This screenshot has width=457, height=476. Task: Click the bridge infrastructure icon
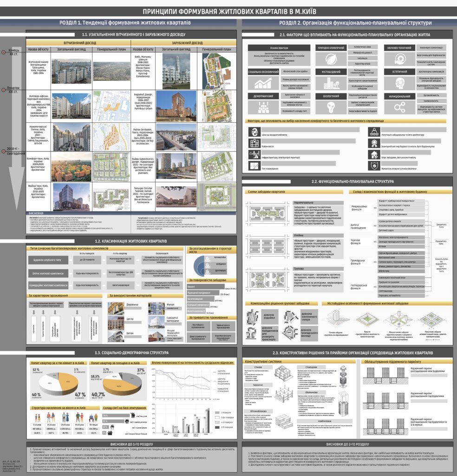254,154
